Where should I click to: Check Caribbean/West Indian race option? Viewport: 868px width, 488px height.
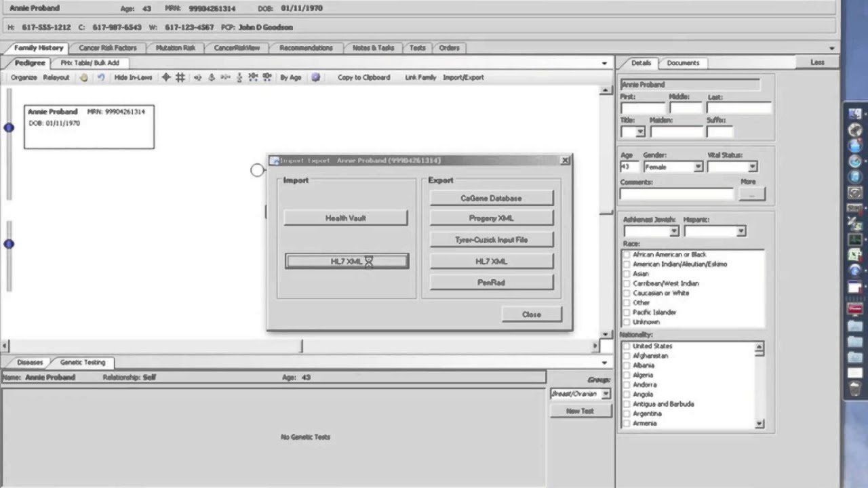(627, 283)
